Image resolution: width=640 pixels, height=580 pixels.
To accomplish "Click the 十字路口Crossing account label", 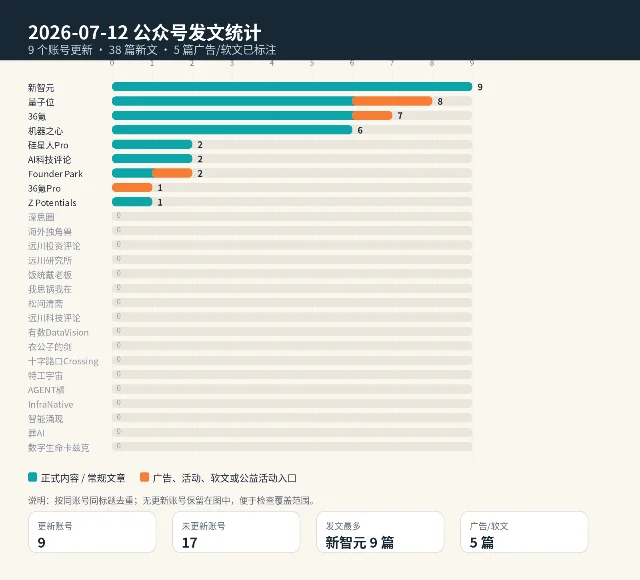I will tap(63, 361).
